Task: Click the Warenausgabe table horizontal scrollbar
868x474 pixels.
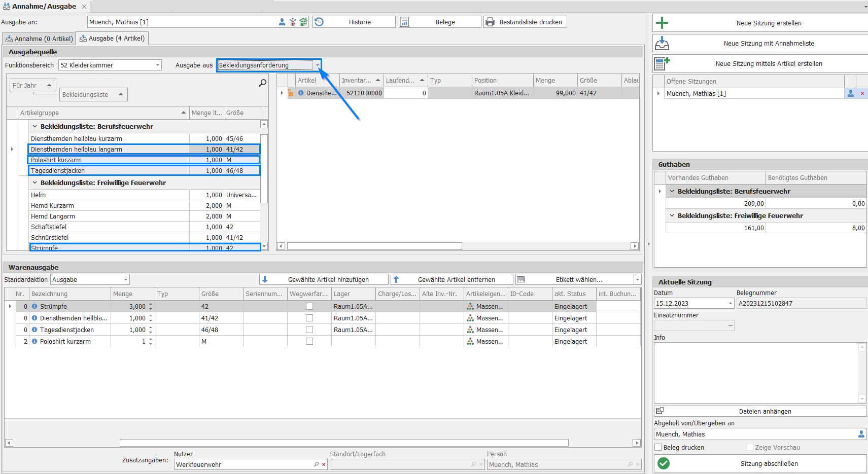Action: click(x=343, y=443)
